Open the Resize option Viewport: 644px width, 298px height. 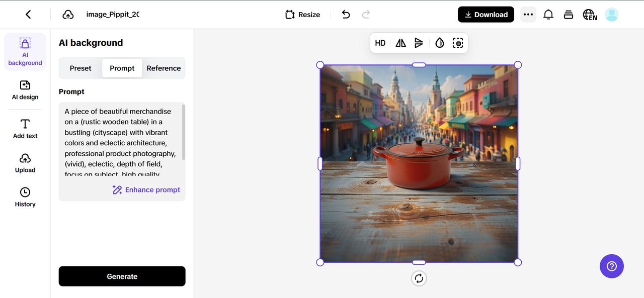(x=303, y=15)
